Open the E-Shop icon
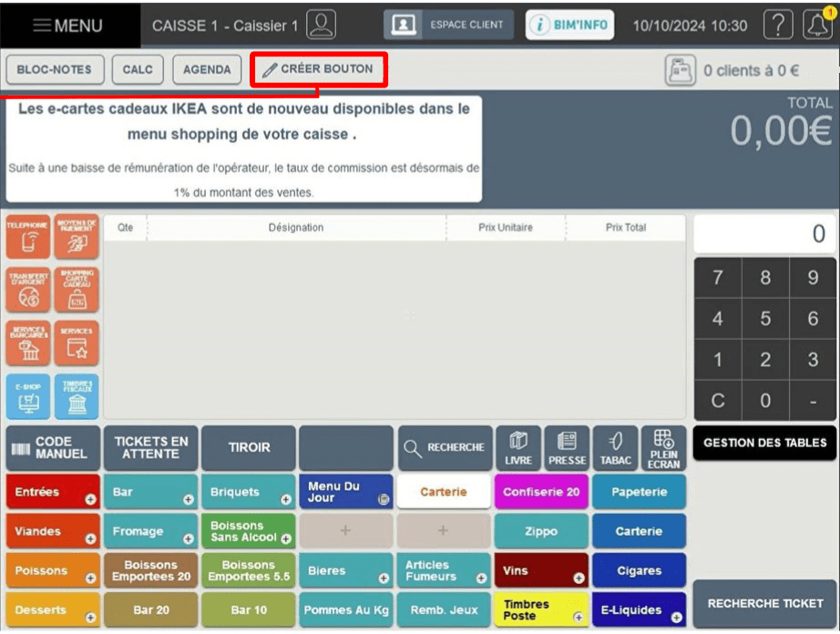Screen dimensions: 840x634 [28, 397]
